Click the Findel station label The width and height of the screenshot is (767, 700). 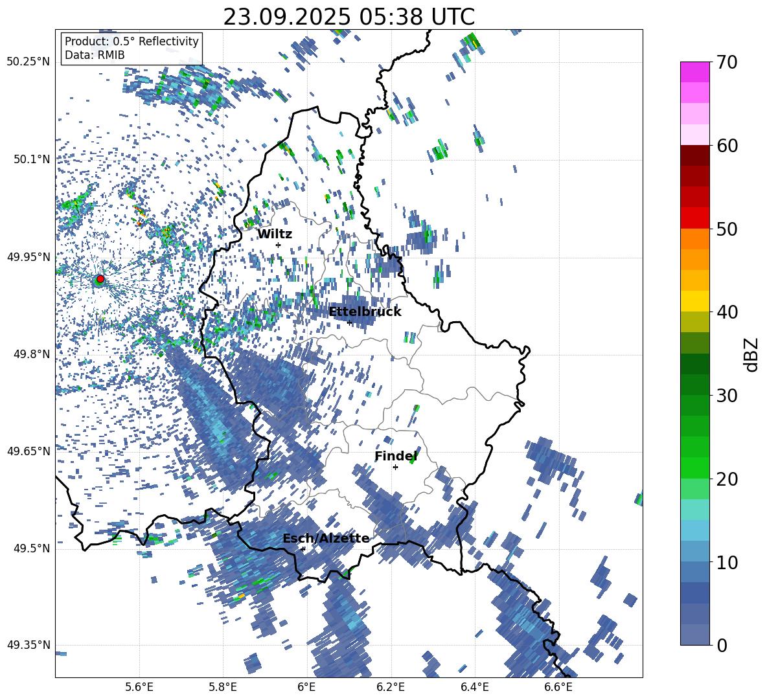click(x=396, y=456)
